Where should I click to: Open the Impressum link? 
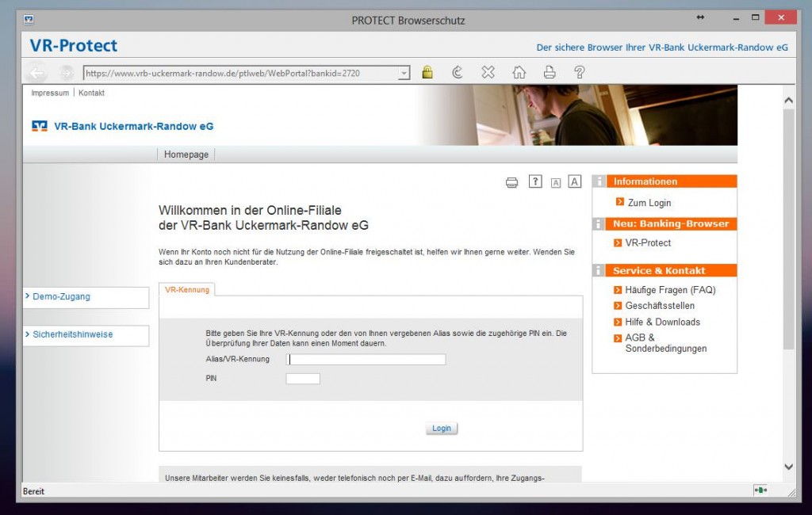point(50,93)
